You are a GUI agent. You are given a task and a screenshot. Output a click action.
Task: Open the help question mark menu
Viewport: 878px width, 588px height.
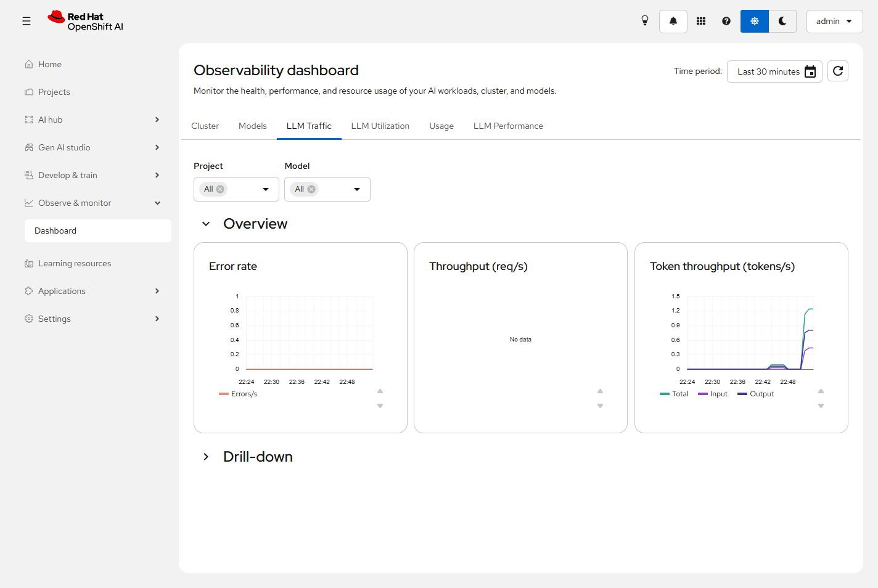click(726, 21)
